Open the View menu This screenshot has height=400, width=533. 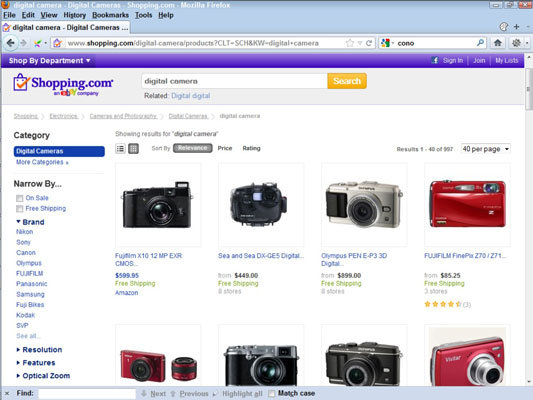(x=49, y=15)
